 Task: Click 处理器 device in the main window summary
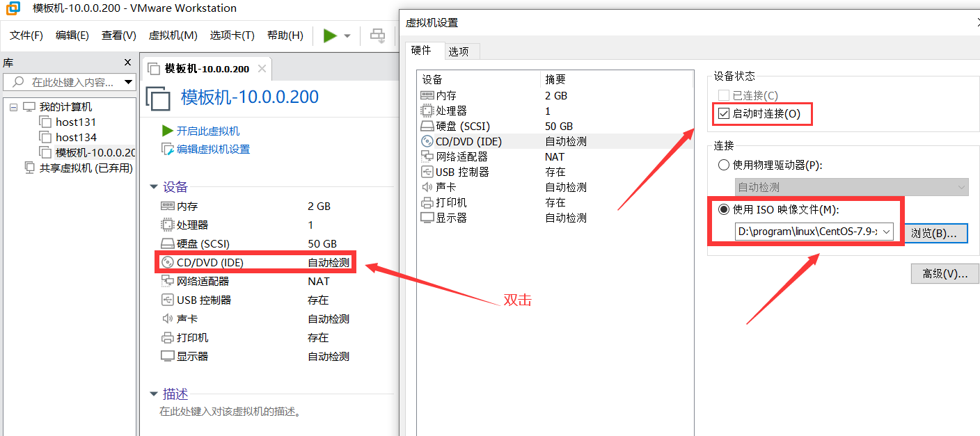point(193,225)
